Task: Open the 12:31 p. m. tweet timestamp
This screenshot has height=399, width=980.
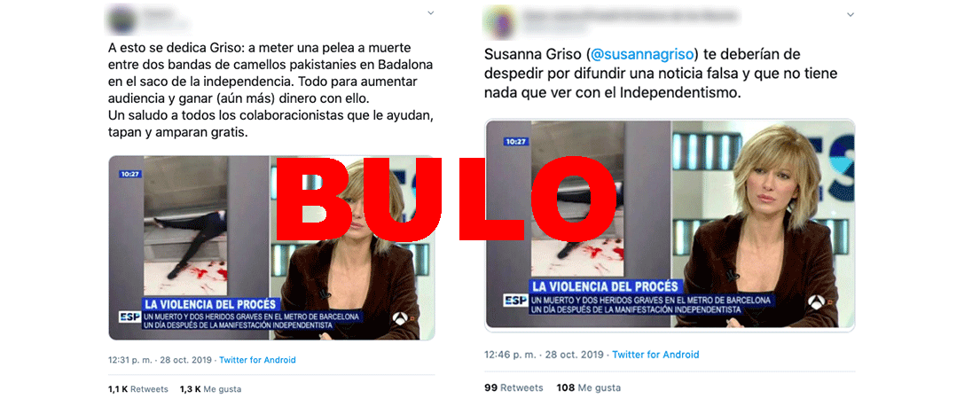Action: click(x=129, y=360)
